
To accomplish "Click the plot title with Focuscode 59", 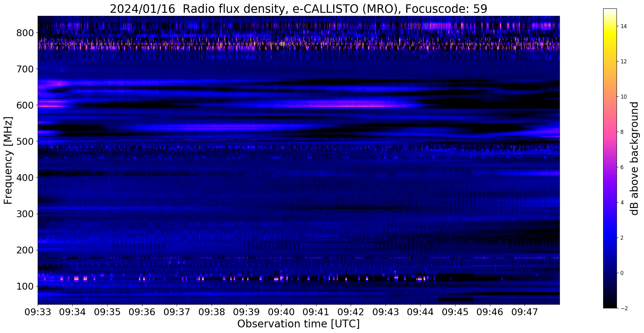I will pos(298,9).
